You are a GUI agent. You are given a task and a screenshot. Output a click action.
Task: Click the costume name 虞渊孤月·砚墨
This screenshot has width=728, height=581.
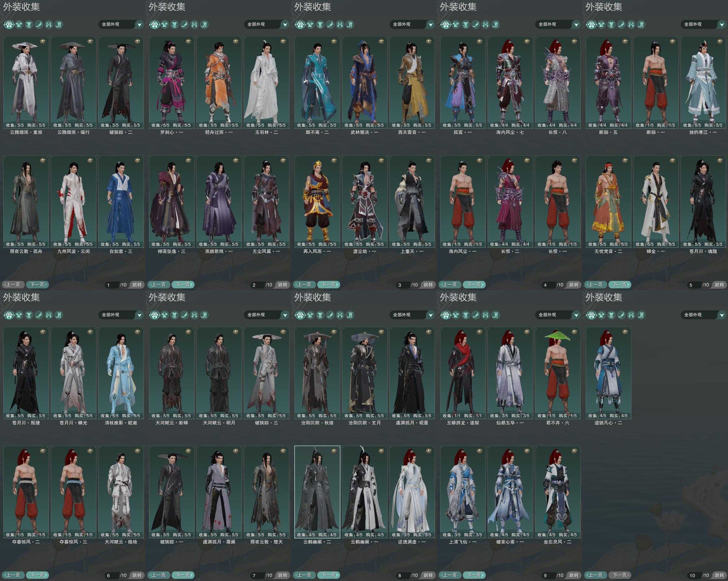(411, 423)
